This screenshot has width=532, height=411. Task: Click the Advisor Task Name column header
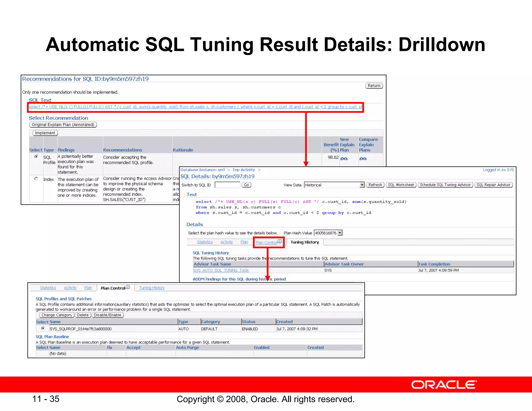click(212, 264)
